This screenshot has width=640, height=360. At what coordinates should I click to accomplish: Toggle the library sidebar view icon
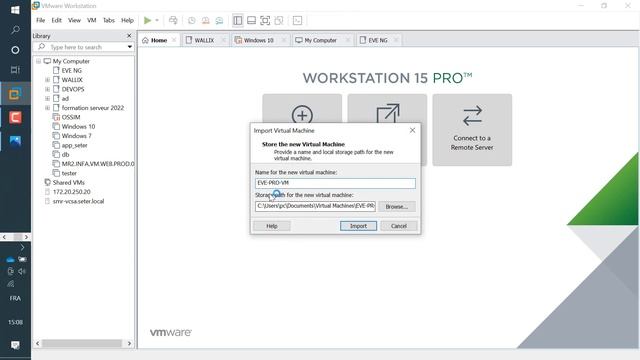[238, 20]
